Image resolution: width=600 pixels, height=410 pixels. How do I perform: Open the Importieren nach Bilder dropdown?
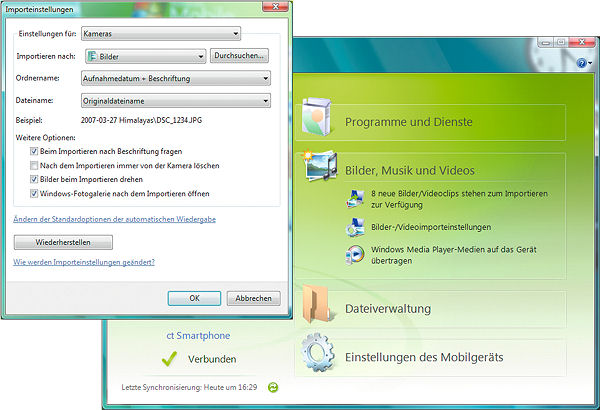point(145,56)
